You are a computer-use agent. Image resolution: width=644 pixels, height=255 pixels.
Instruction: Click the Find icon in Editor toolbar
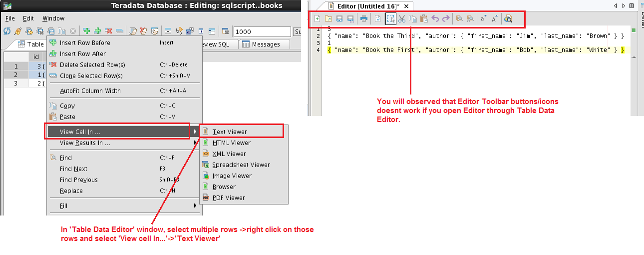pyautogui.click(x=459, y=19)
